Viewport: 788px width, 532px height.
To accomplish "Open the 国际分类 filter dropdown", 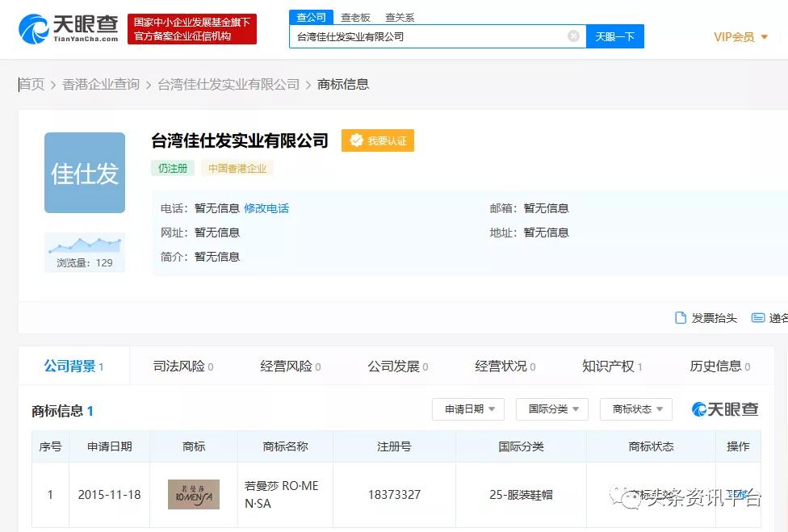I will pos(551,409).
